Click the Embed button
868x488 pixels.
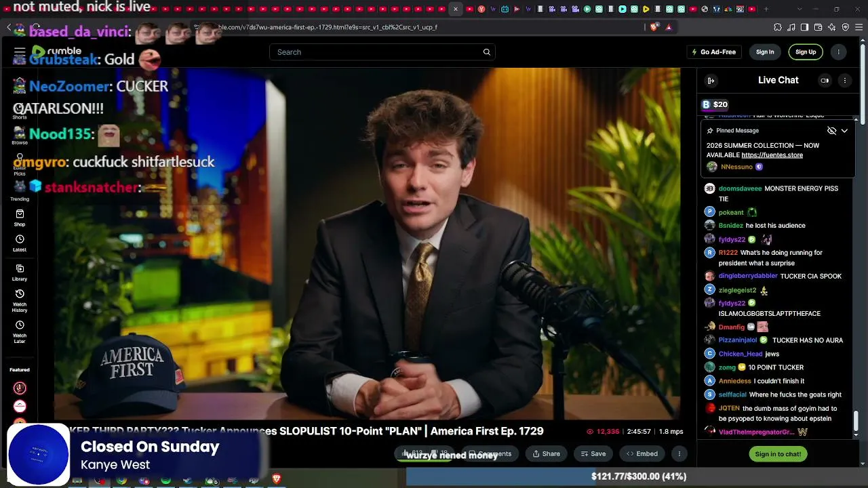click(642, 454)
